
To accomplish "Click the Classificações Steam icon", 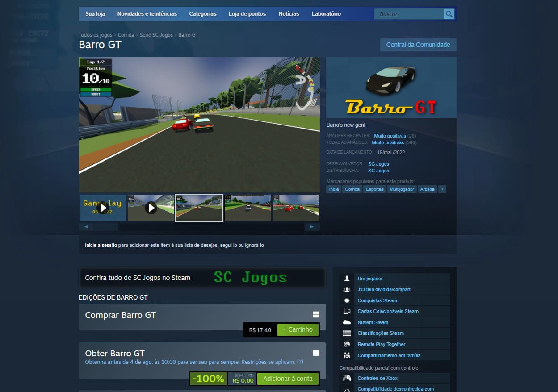I will (347, 333).
